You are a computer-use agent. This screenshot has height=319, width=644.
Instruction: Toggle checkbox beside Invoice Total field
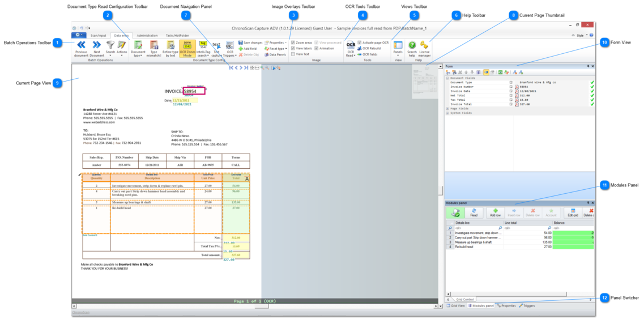(511, 104)
